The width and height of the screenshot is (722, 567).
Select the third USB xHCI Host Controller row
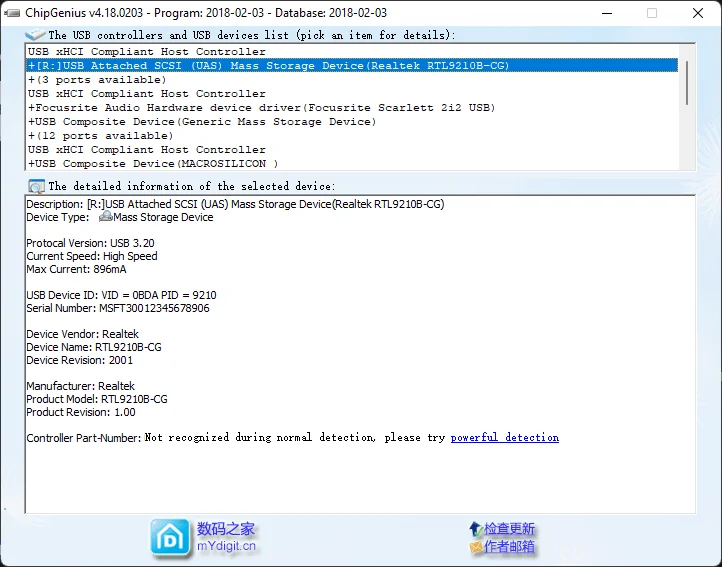352,150
